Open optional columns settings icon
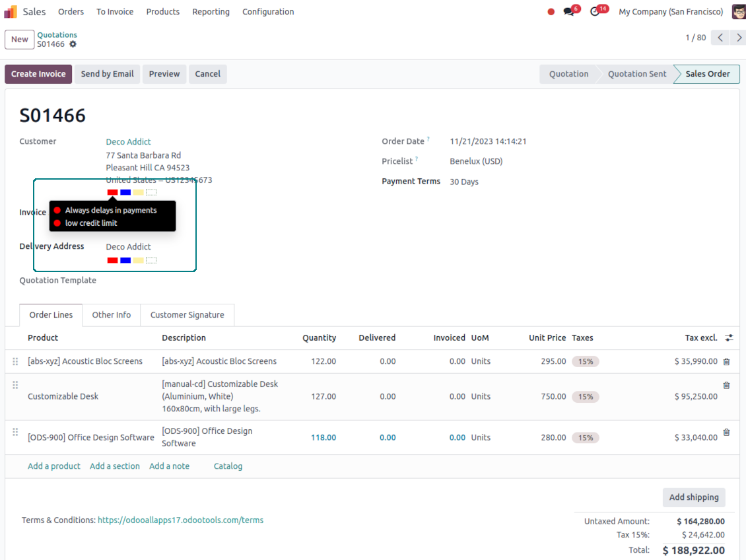746x560 pixels. click(729, 338)
